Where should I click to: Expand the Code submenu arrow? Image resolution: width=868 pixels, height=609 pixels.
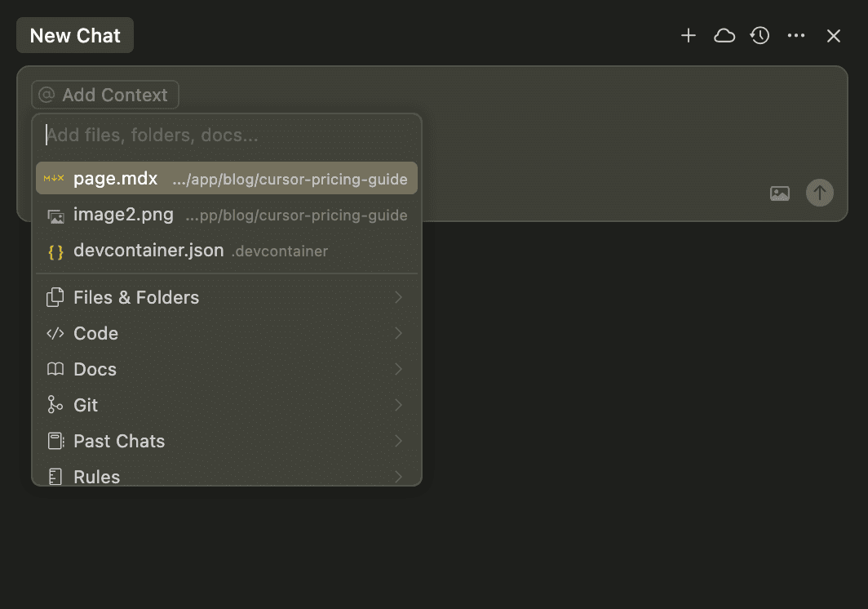[x=399, y=334]
